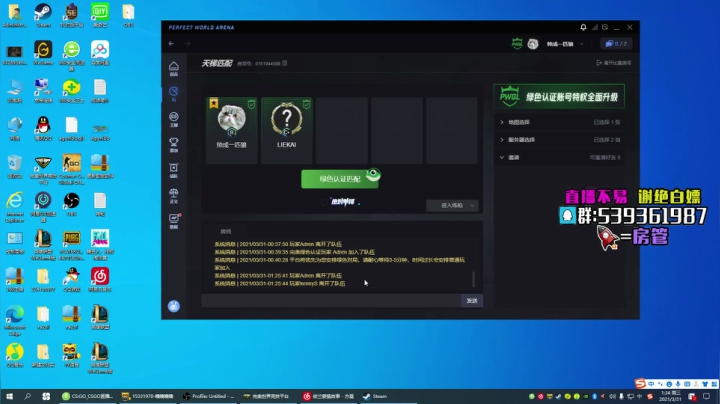Click the yellow star leader badge on first card
This screenshot has height=404, width=720.
click(x=214, y=103)
